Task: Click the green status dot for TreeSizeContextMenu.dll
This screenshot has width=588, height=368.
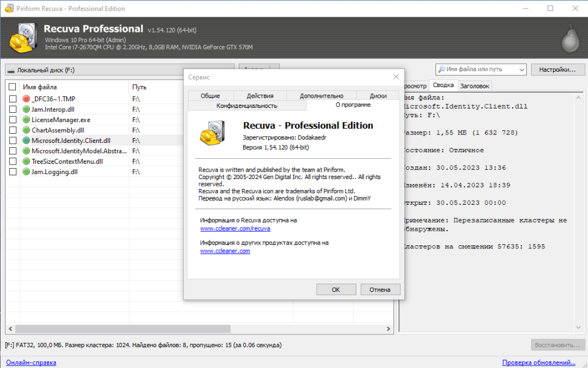Action: point(26,161)
